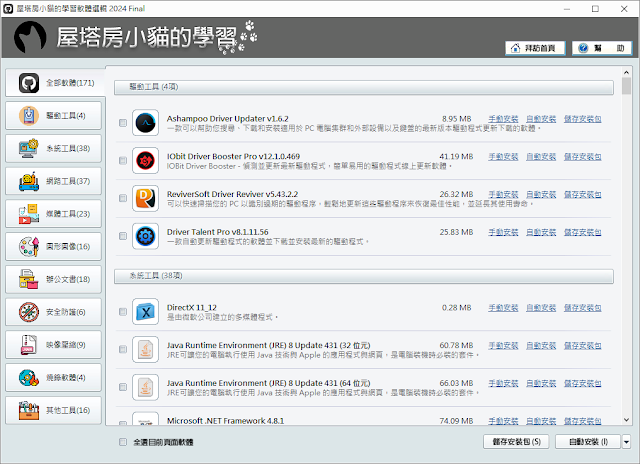
Task: Click the Java JRE 32-bit icon
Action: [145, 349]
